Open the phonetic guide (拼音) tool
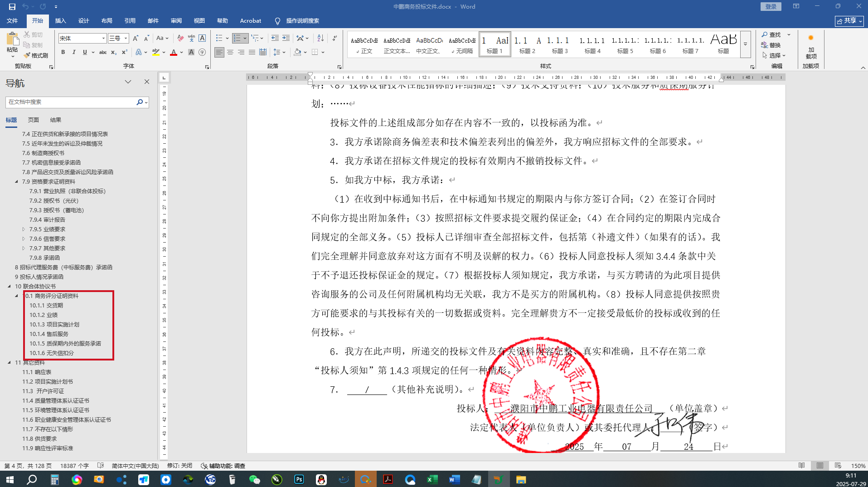This screenshot has height=487, width=868. pos(191,39)
